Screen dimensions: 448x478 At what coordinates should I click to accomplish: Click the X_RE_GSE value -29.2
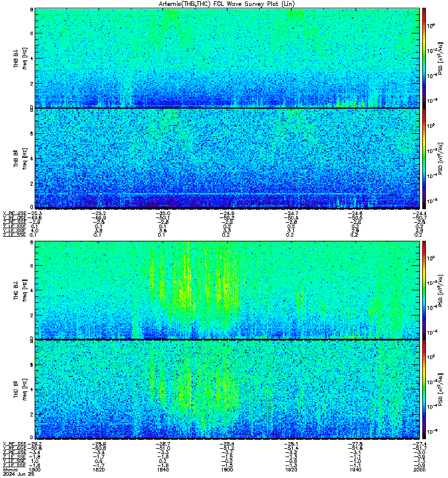[x=34, y=444]
